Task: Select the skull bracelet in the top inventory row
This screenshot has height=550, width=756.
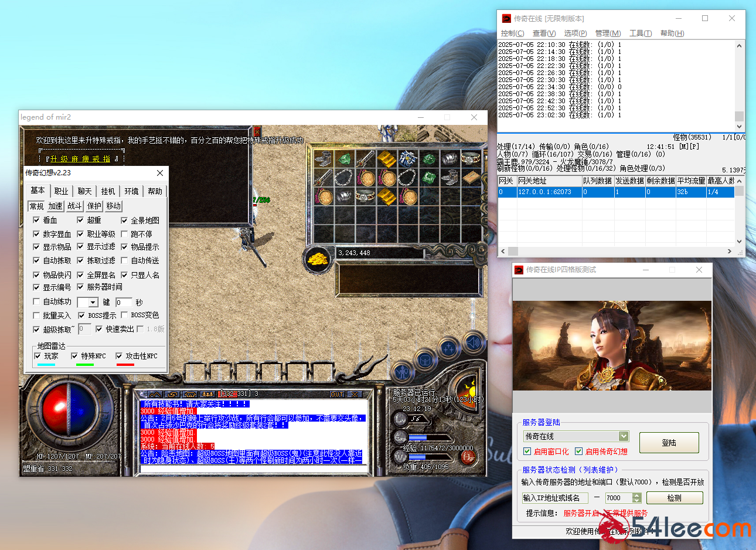Action: point(471,158)
